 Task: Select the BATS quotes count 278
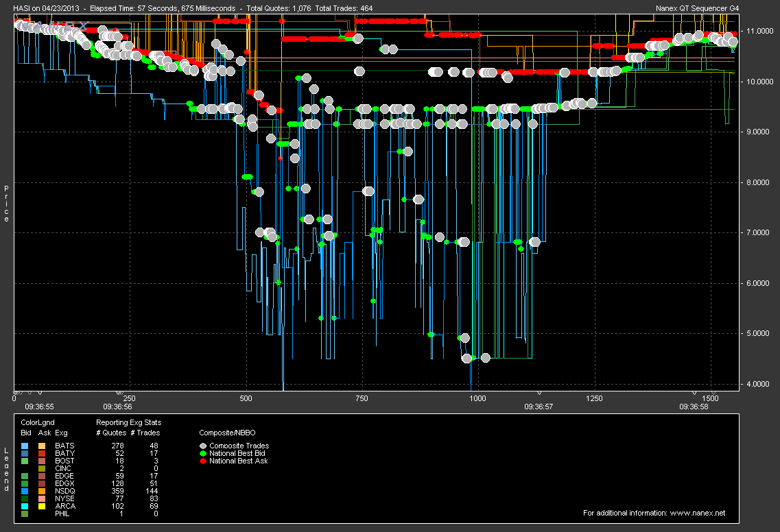117,446
